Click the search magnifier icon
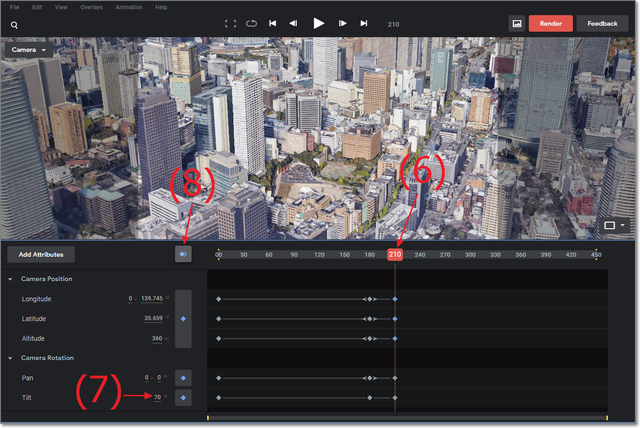This screenshot has width=640, height=428. tap(15, 24)
